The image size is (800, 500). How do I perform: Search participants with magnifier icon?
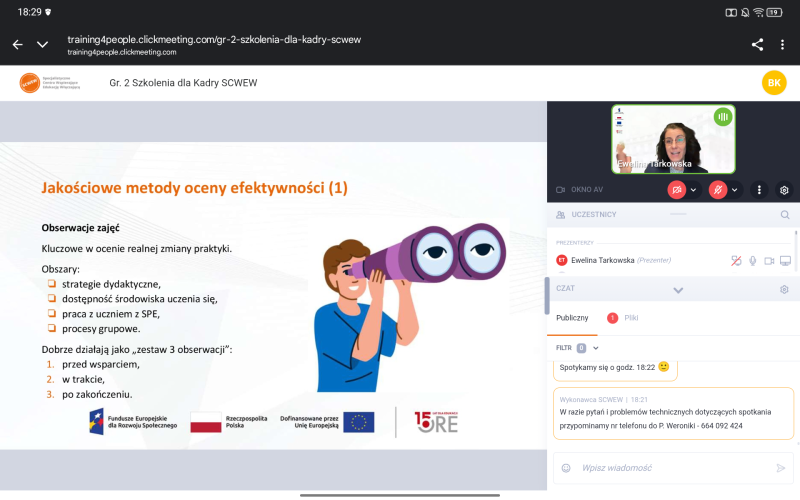(x=784, y=214)
